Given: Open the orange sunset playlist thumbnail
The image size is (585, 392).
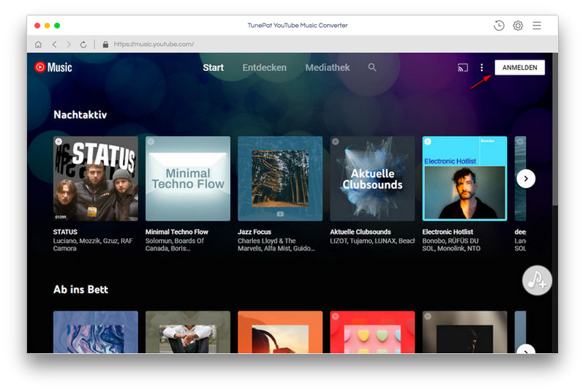Looking at the screenshot, I should click(x=280, y=332).
